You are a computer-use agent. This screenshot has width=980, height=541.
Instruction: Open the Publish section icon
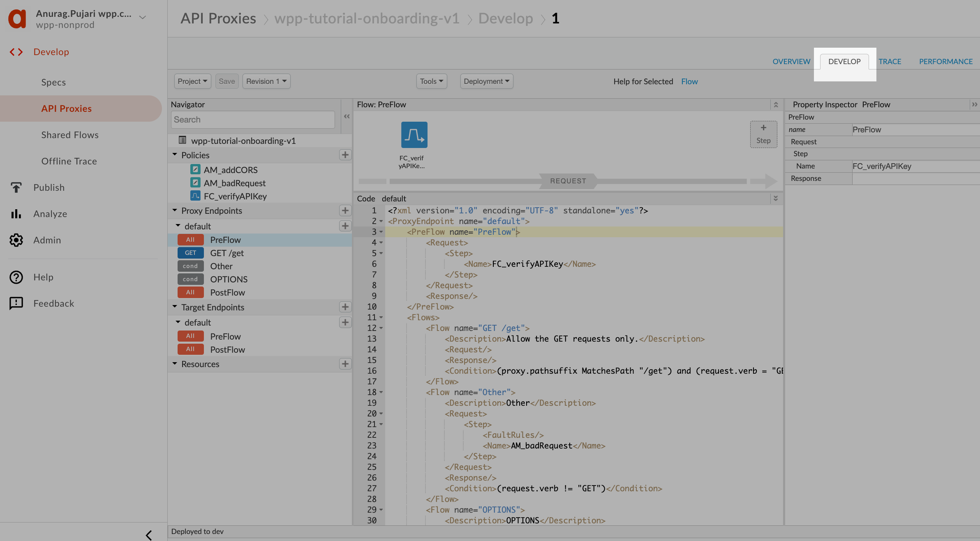click(x=16, y=187)
